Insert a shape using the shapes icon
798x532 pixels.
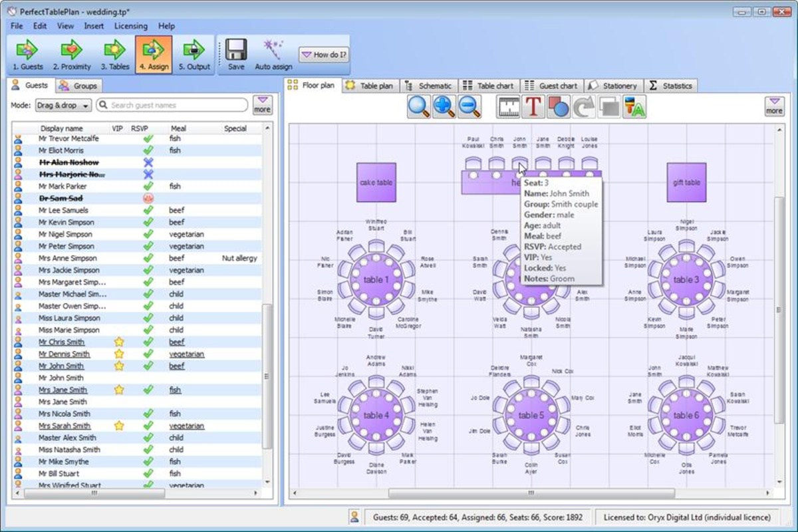(x=557, y=106)
